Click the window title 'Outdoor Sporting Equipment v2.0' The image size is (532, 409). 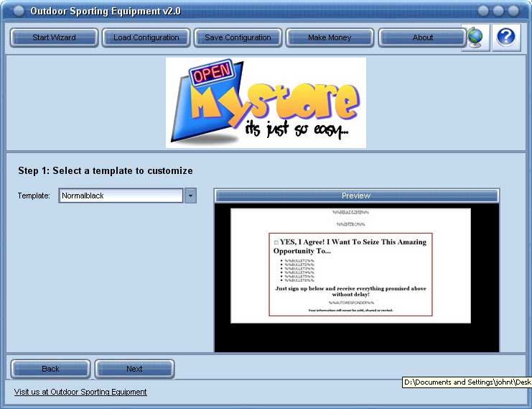[106, 12]
